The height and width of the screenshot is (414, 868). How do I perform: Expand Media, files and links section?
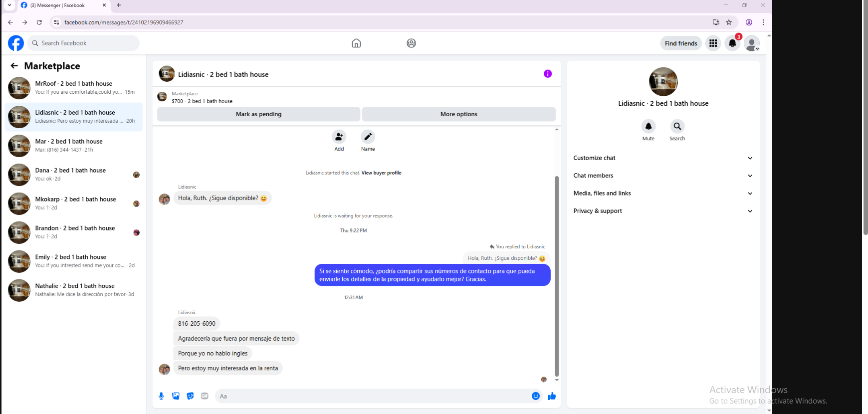tap(663, 194)
